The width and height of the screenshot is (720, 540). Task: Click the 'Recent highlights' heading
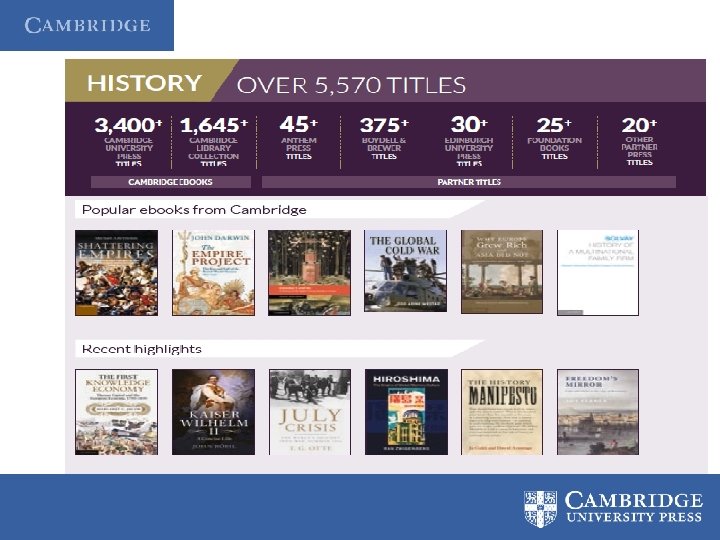click(x=141, y=349)
